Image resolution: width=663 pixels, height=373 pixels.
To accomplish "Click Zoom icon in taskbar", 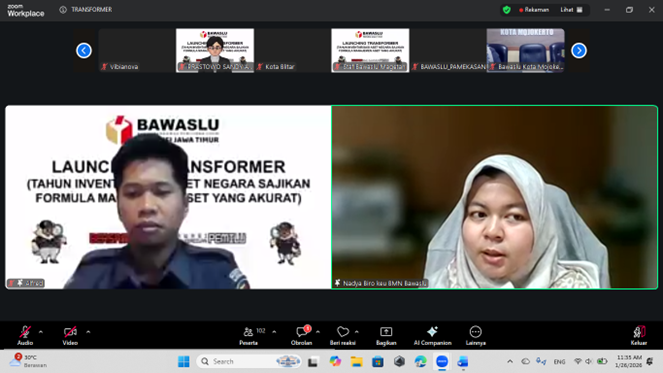I will click(442, 362).
